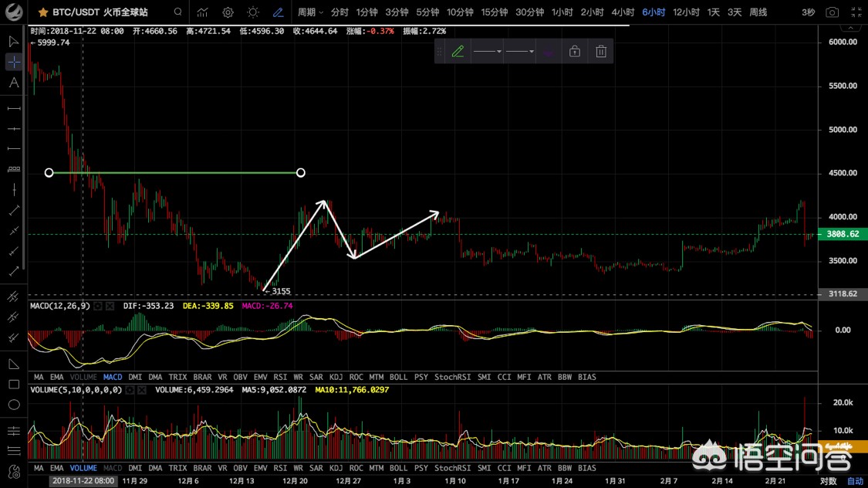Open the 周期 period dropdown
Image resolution: width=868 pixels, height=488 pixels.
(310, 12)
